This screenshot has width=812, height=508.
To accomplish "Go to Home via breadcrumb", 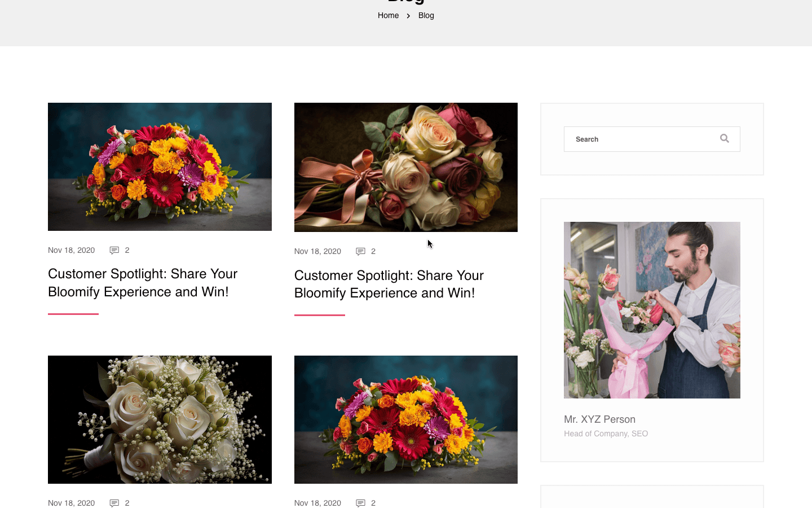I will coord(388,16).
